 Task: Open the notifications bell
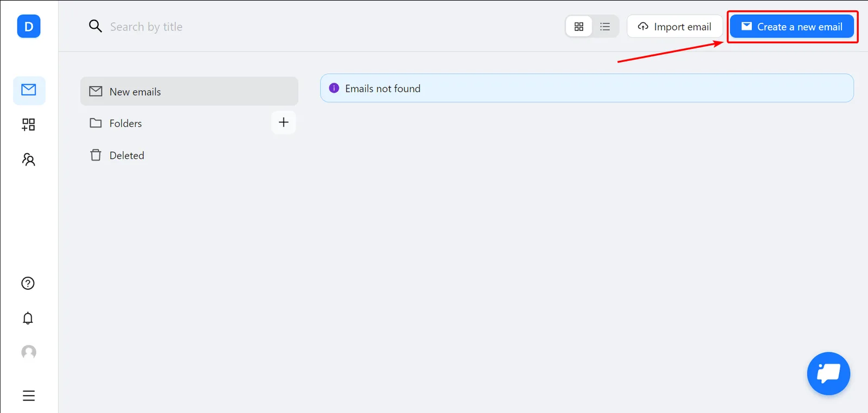point(28,318)
